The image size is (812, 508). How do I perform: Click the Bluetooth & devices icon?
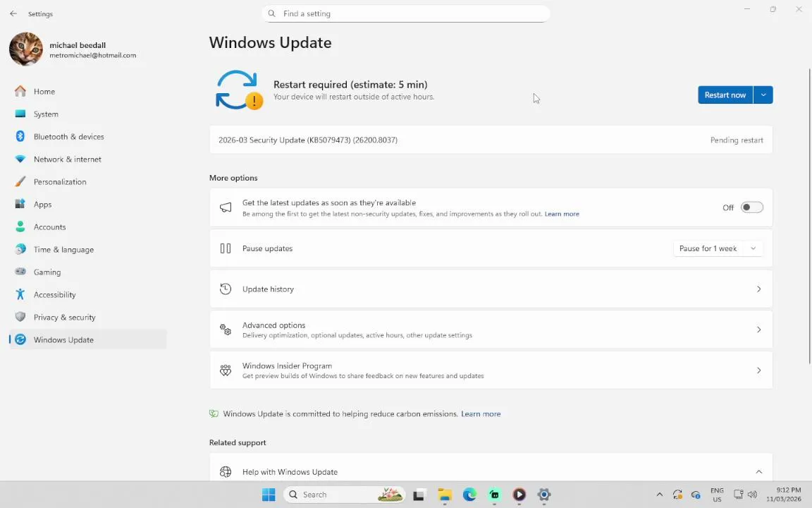pos(20,136)
